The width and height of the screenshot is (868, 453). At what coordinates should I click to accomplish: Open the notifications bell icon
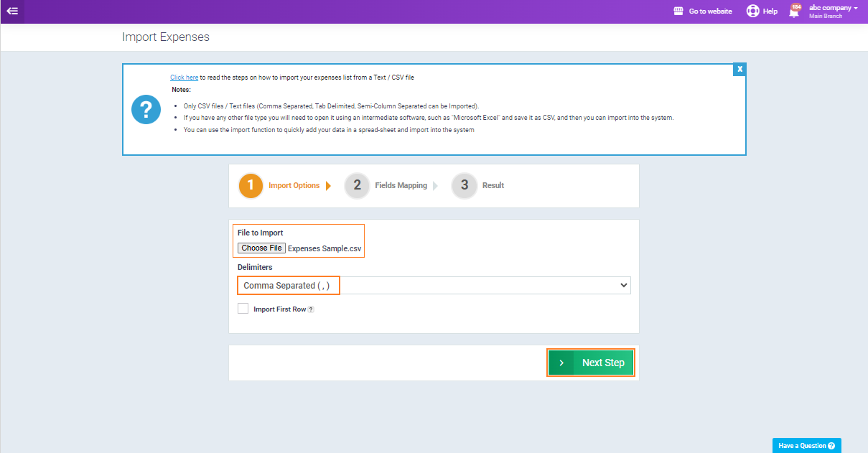click(x=794, y=12)
